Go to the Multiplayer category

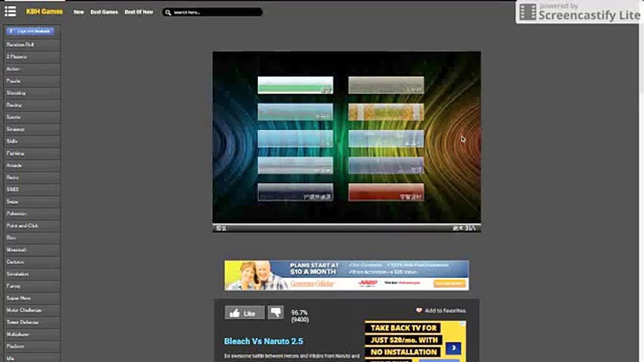click(x=32, y=334)
